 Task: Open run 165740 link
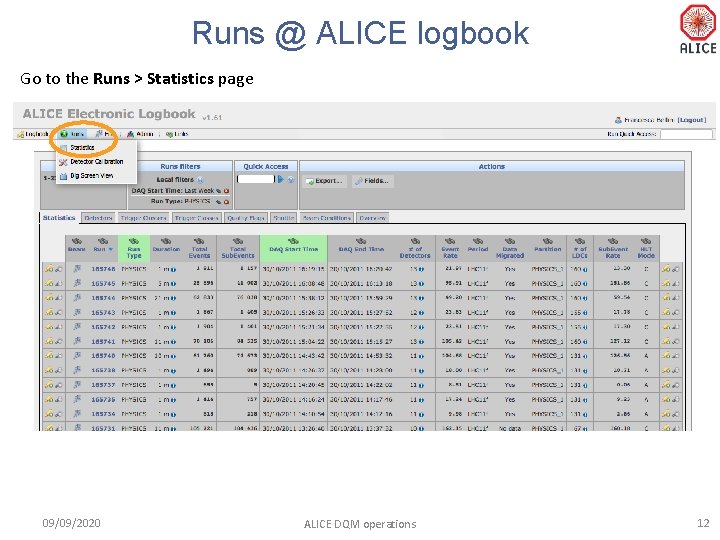pyautogui.click(x=103, y=356)
